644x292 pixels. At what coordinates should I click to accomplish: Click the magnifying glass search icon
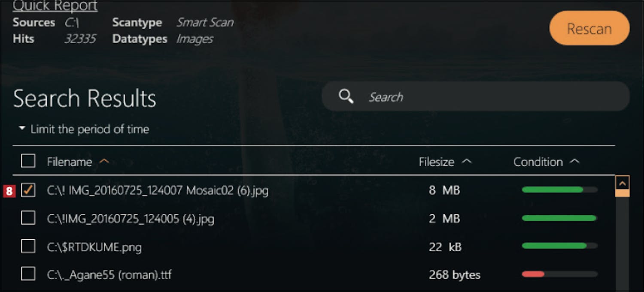[x=346, y=96]
